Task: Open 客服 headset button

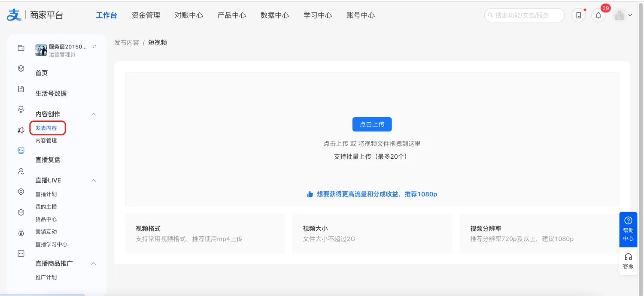Action: [628, 261]
